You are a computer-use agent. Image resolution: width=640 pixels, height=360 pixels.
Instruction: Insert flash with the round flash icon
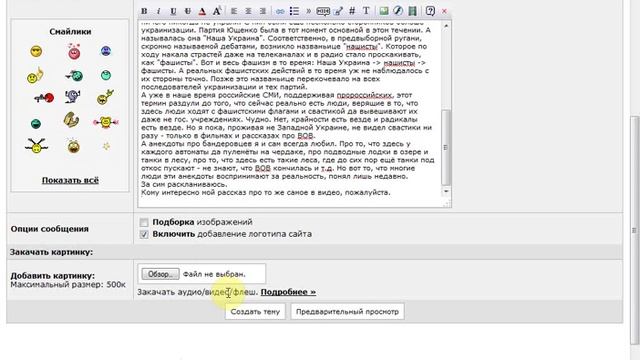(398, 11)
